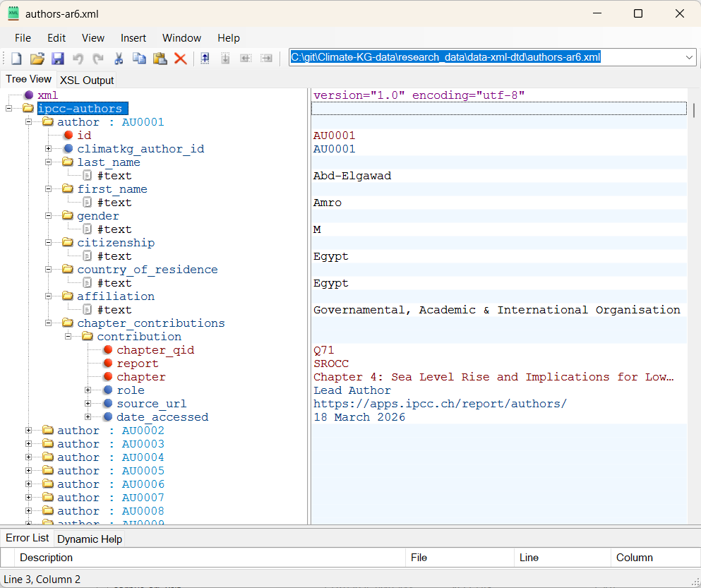
Task: Expand the author AU0008 node
Action: 29,510
